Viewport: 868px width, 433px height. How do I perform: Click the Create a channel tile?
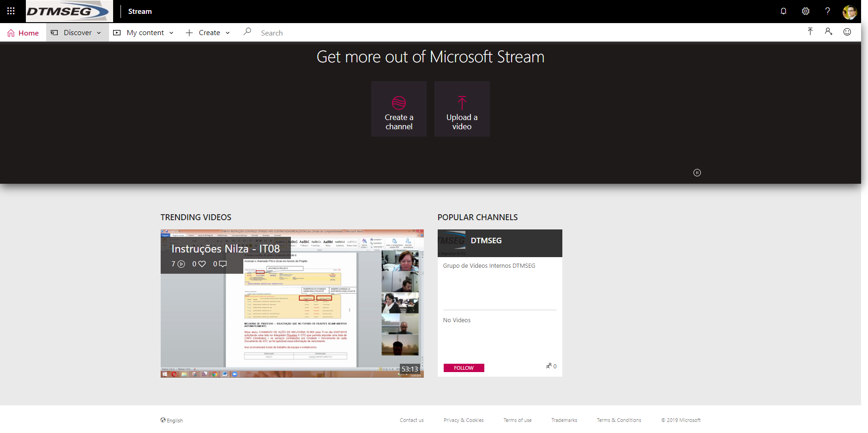point(399,109)
